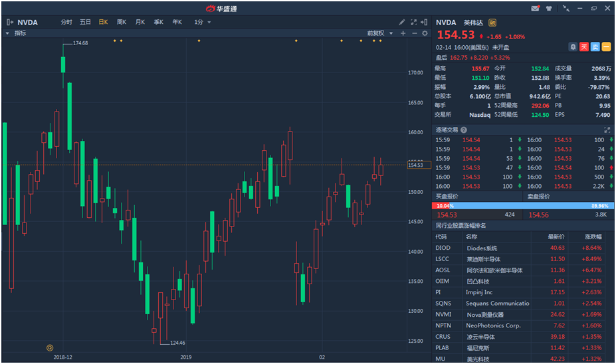Toggle fullscreen chart view icon
This screenshot has width=616, height=364.
[413, 22]
